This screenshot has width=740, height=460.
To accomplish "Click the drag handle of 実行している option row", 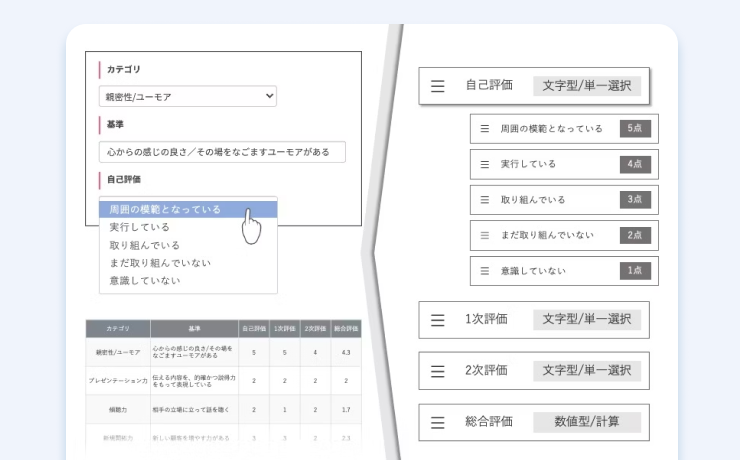I will pos(485,164).
